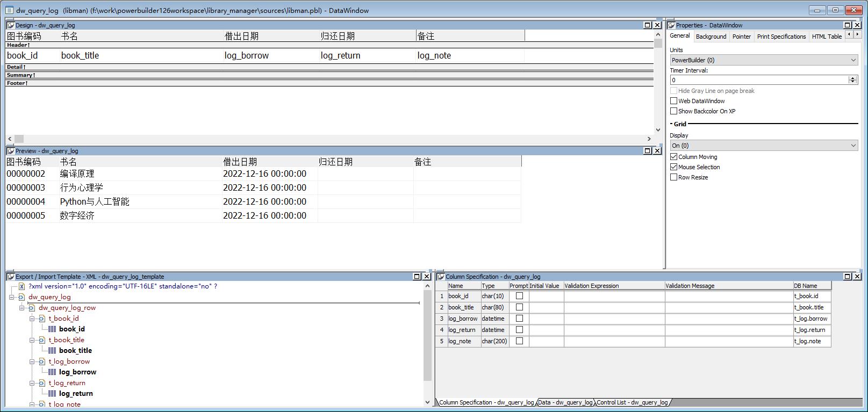Click the Timer Interval input field
Image resolution: width=868 pixels, height=412 pixels.
(x=759, y=80)
